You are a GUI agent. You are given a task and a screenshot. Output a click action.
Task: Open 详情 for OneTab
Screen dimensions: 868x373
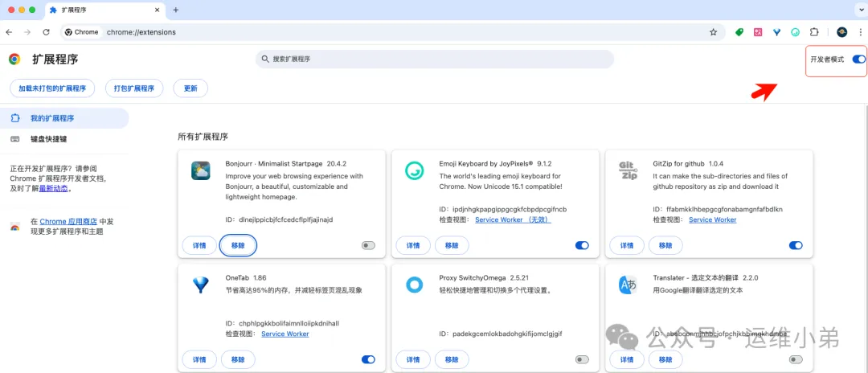(199, 359)
